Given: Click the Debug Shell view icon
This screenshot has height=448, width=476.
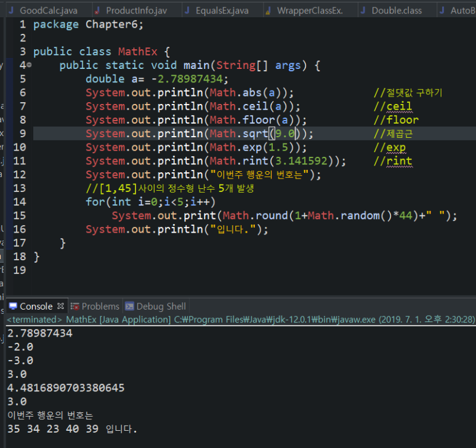Looking at the screenshot, I should pyautogui.click(x=129, y=306).
